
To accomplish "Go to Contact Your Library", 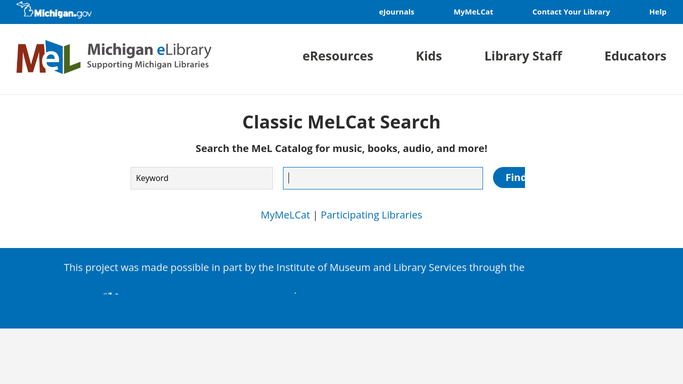I will [x=571, y=12].
